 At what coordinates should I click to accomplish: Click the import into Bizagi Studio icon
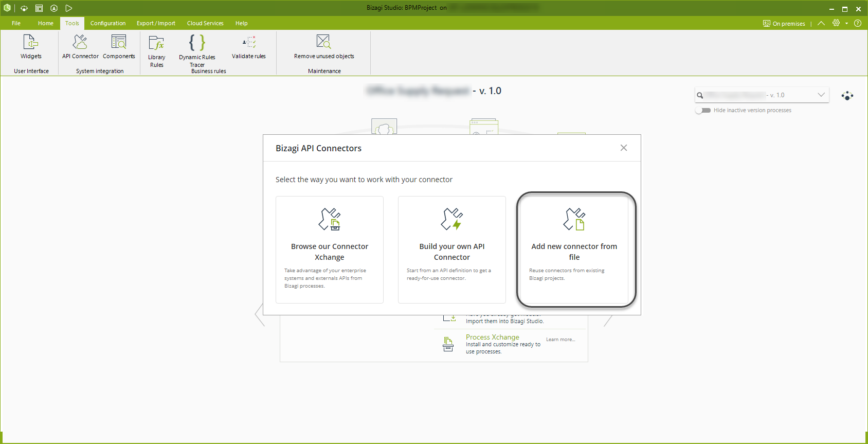coord(449,318)
